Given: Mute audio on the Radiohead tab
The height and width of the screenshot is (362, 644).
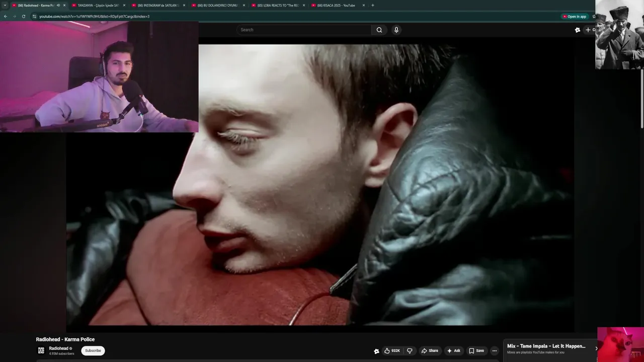Looking at the screenshot, I should pyautogui.click(x=58, y=5).
